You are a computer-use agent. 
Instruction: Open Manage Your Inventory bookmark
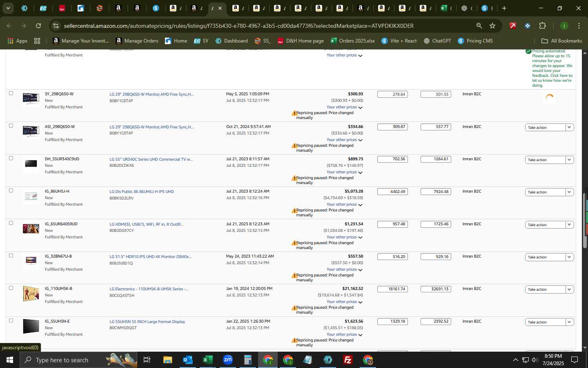(x=81, y=41)
